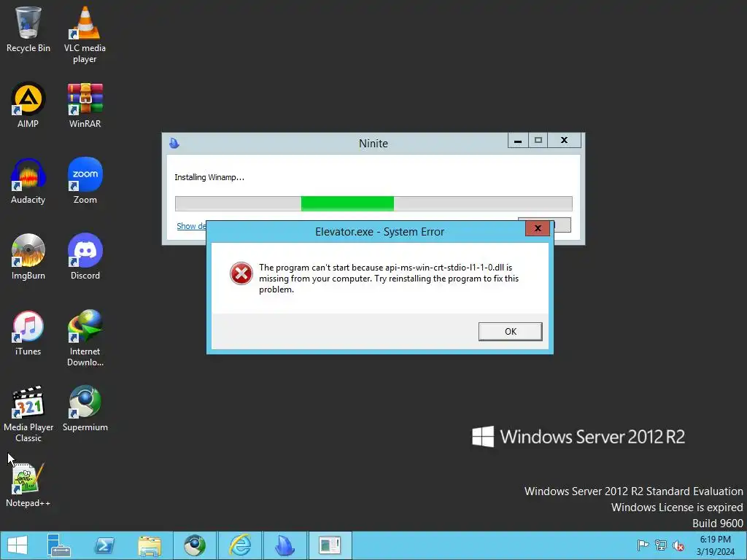Open Internet Explorer from the taskbar
Screen dimensions: 747x560
tap(240, 545)
